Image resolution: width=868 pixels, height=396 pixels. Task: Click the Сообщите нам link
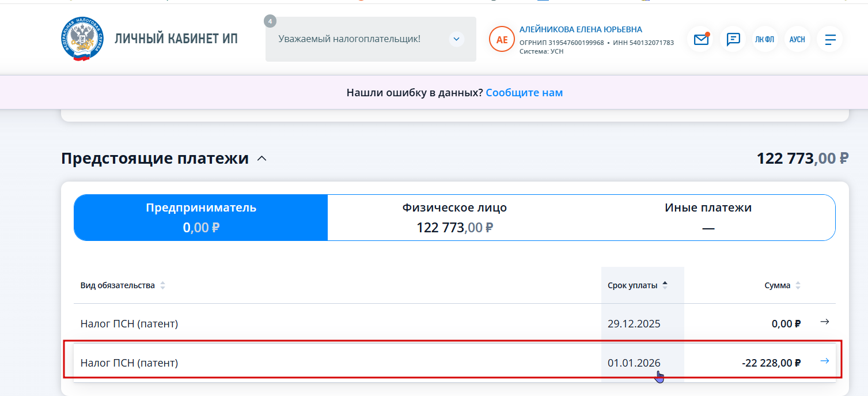pos(524,93)
